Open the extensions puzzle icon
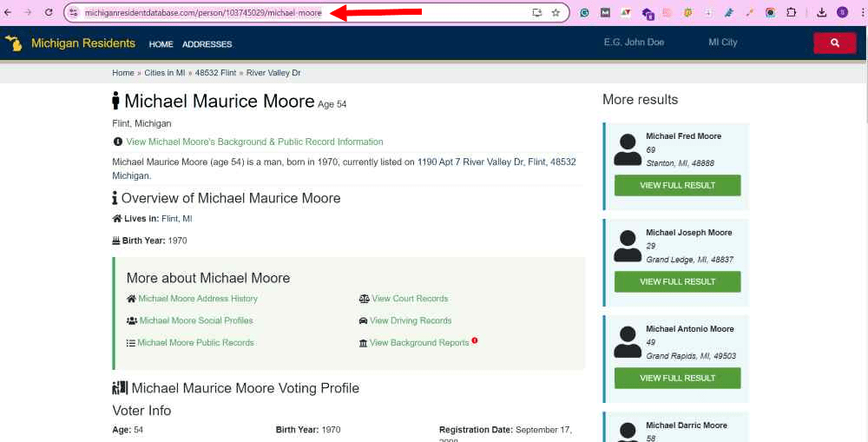This screenshot has width=868, height=442. click(791, 12)
